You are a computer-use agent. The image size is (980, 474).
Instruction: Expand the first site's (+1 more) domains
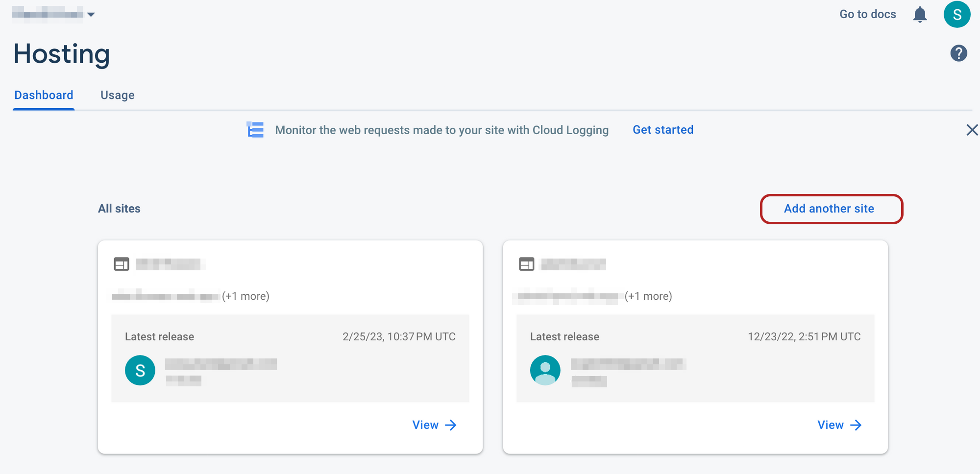245,296
